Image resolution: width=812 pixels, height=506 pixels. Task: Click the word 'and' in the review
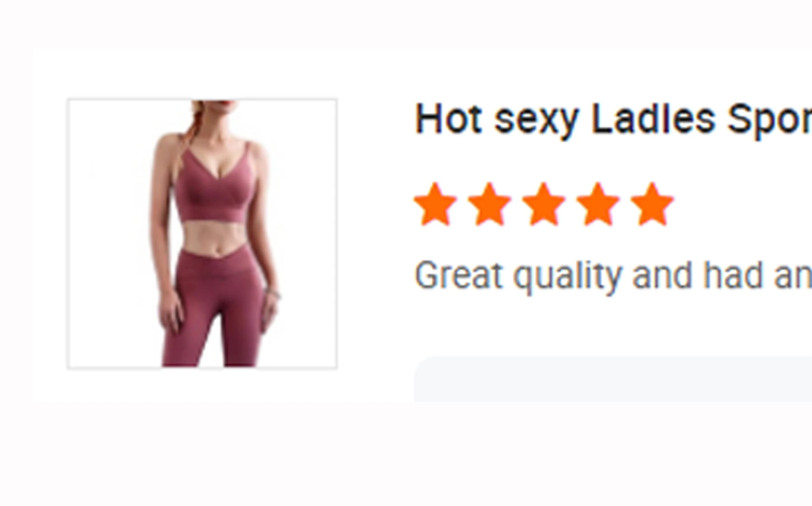[x=662, y=275]
